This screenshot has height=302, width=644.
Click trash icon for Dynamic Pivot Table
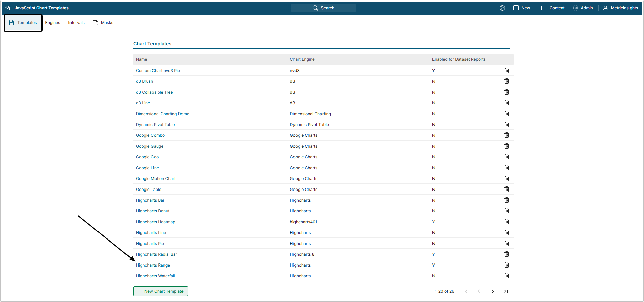click(506, 124)
